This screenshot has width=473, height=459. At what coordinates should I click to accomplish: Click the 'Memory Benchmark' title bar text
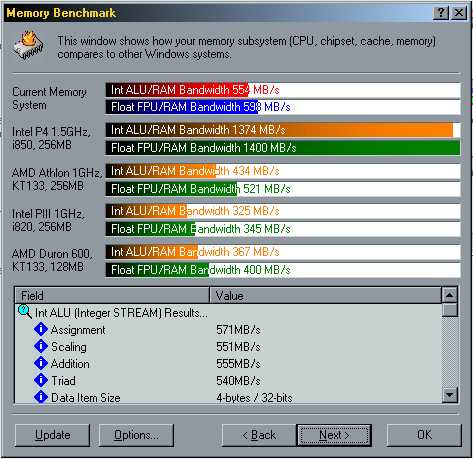[x=61, y=13]
